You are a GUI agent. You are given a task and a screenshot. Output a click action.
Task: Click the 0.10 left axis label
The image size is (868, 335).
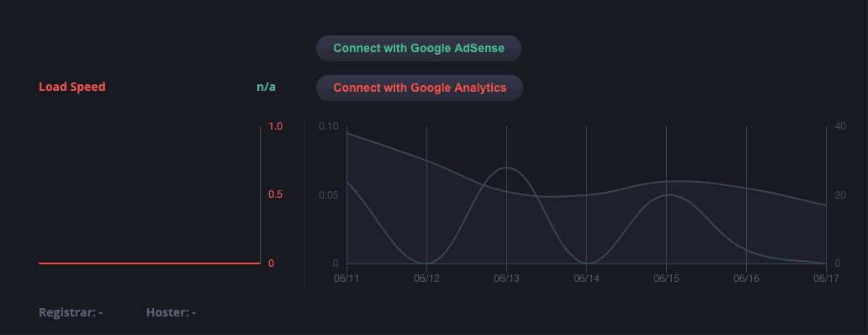point(329,126)
